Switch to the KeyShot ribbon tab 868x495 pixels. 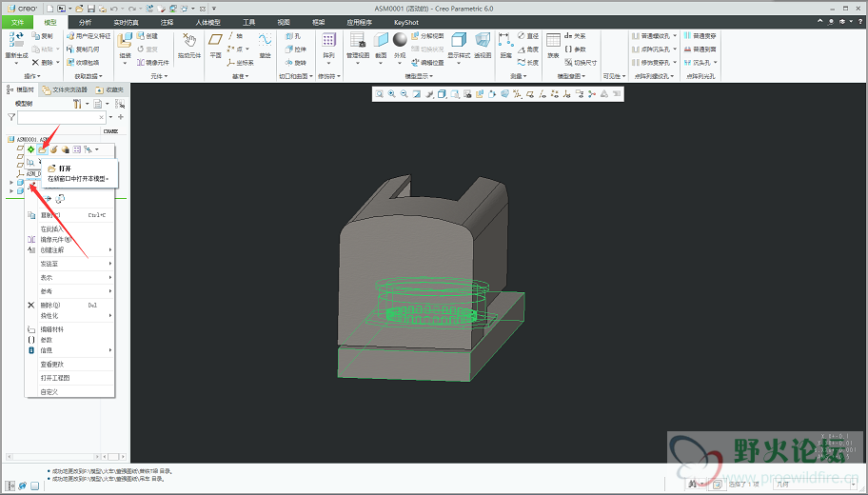coord(406,22)
